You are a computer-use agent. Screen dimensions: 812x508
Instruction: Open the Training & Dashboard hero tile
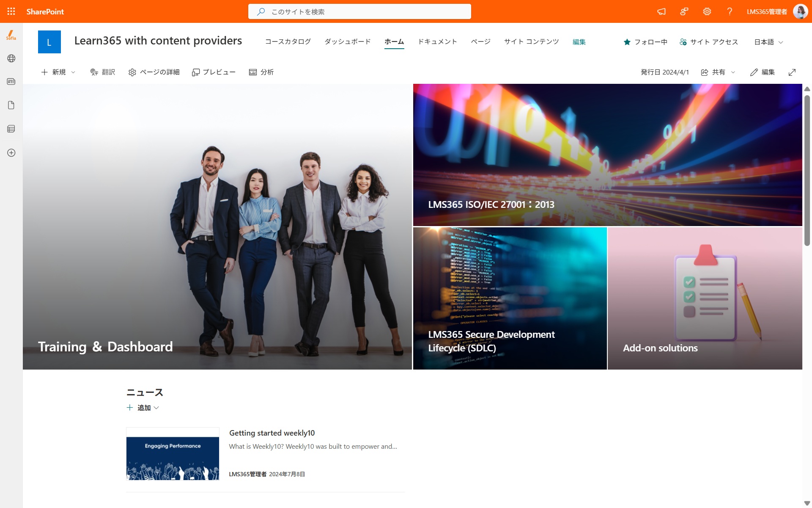click(217, 226)
